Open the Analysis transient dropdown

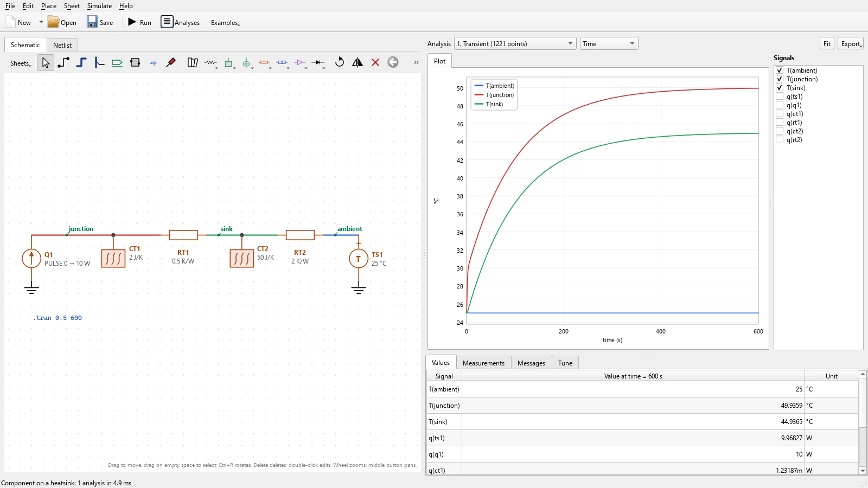pos(515,43)
